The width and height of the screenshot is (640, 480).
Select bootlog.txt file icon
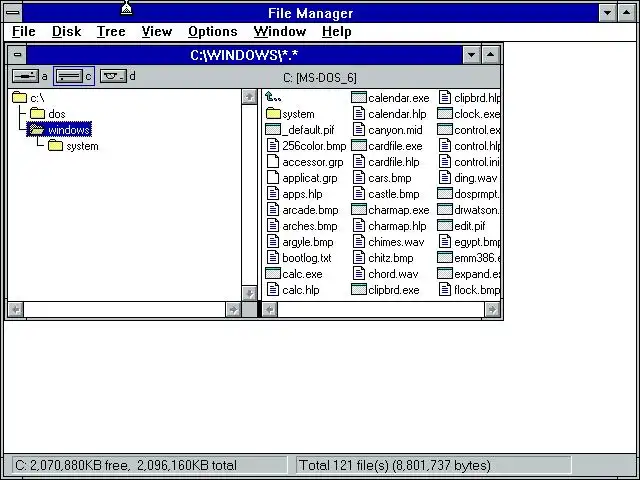click(273, 258)
